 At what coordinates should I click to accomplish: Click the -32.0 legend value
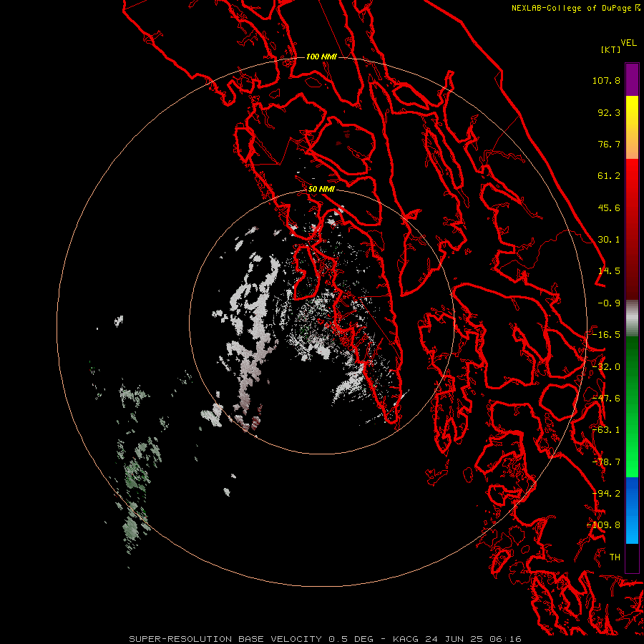(x=606, y=367)
